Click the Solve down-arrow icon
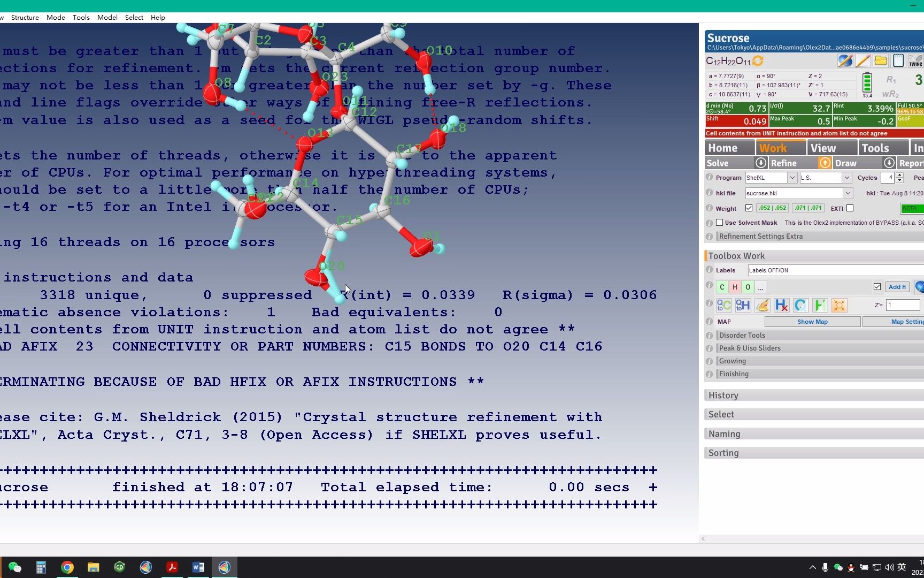This screenshot has width=924, height=578. 760,163
